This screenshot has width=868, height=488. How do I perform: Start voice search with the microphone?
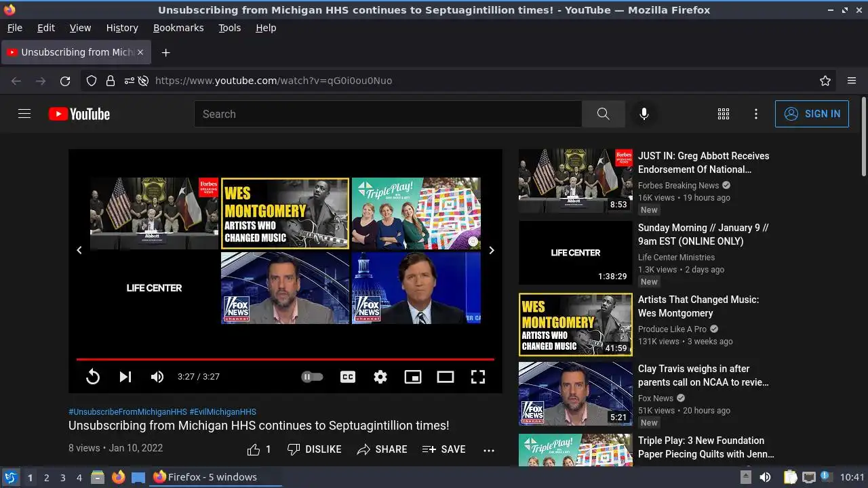644,114
